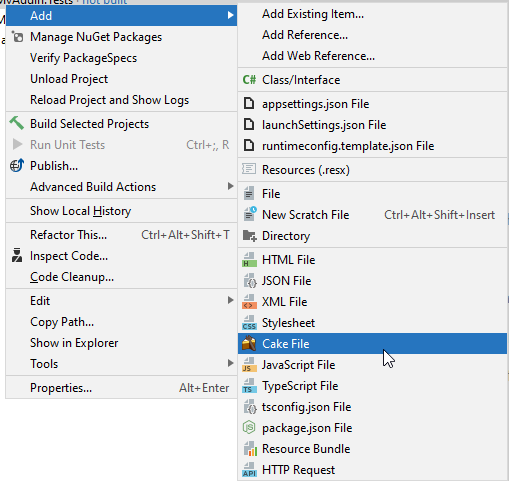Click the file icon beside runtimeconfig.template.json File
The width and height of the screenshot is (509, 481).
click(x=249, y=145)
